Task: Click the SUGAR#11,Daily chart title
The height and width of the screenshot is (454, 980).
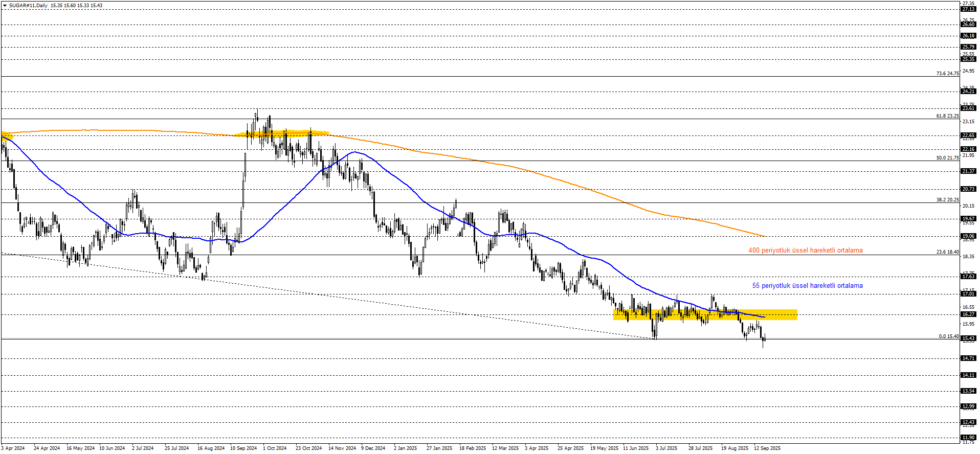Action: (x=29, y=6)
